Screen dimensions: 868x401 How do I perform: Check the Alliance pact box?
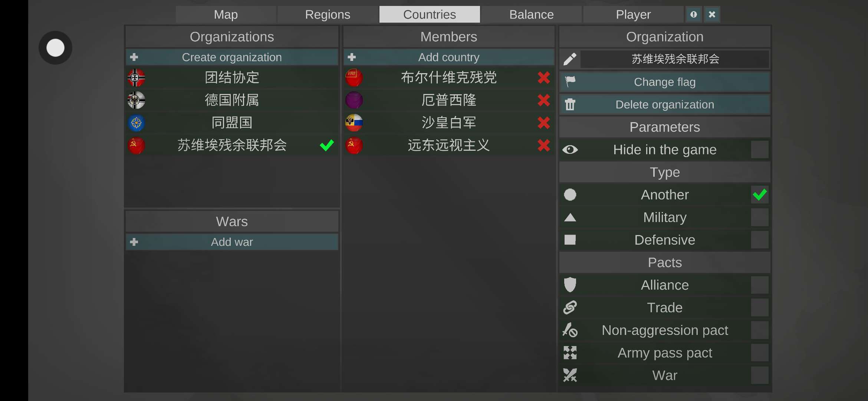coord(759,285)
